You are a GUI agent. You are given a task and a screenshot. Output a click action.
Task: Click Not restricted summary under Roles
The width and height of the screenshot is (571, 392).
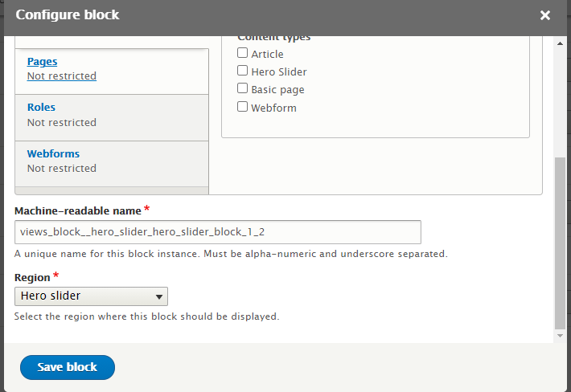tap(61, 122)
